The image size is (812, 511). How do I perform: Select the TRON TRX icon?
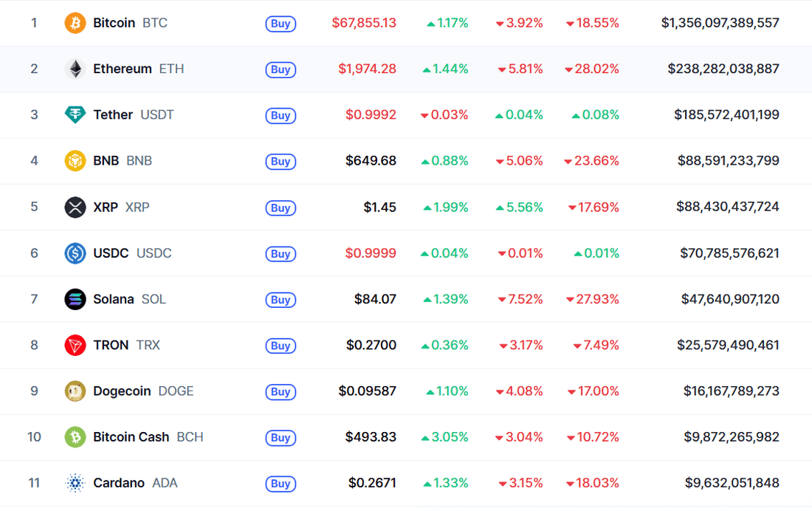click(74, 345)
